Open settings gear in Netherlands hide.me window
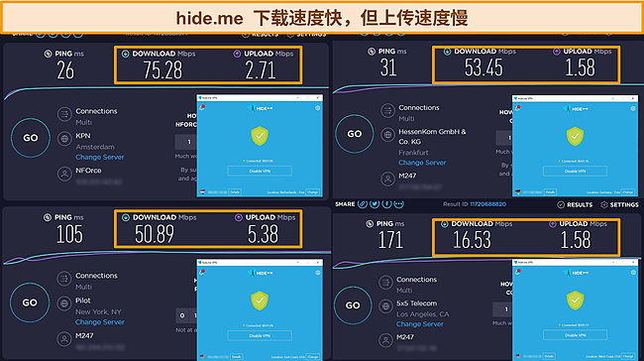 [x=317, y=108]
